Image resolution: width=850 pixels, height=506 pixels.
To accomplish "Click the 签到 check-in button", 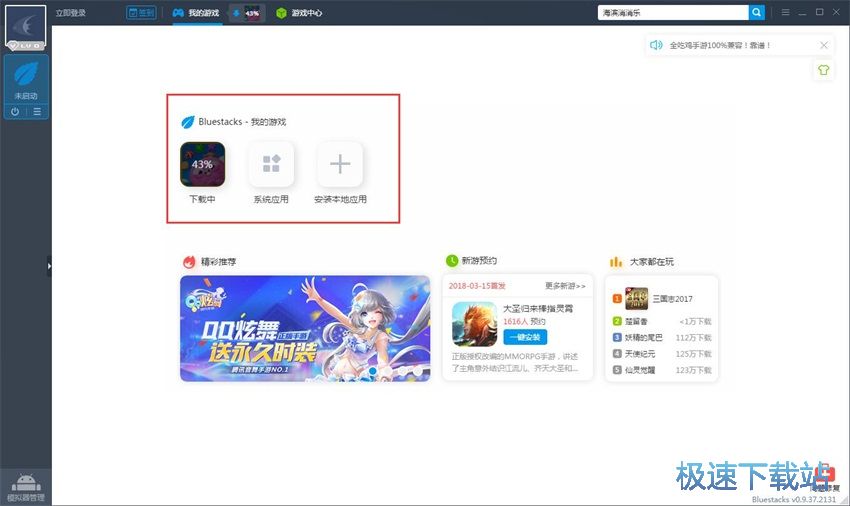I will point(141,12).
